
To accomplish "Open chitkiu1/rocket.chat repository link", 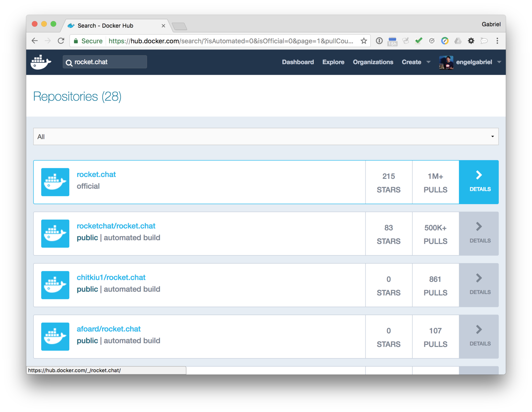I will 111,277.
